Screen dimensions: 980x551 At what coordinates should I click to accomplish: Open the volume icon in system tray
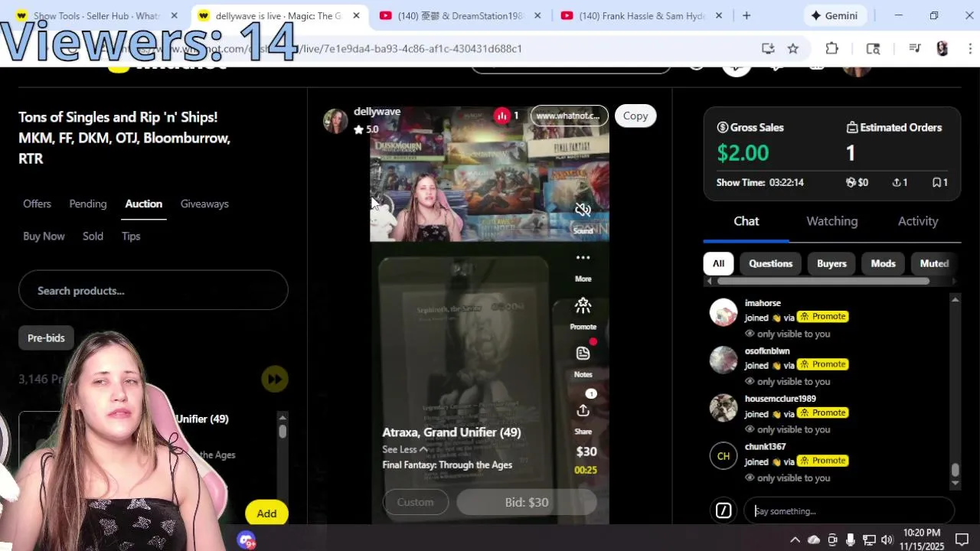[x=887, y=540]
